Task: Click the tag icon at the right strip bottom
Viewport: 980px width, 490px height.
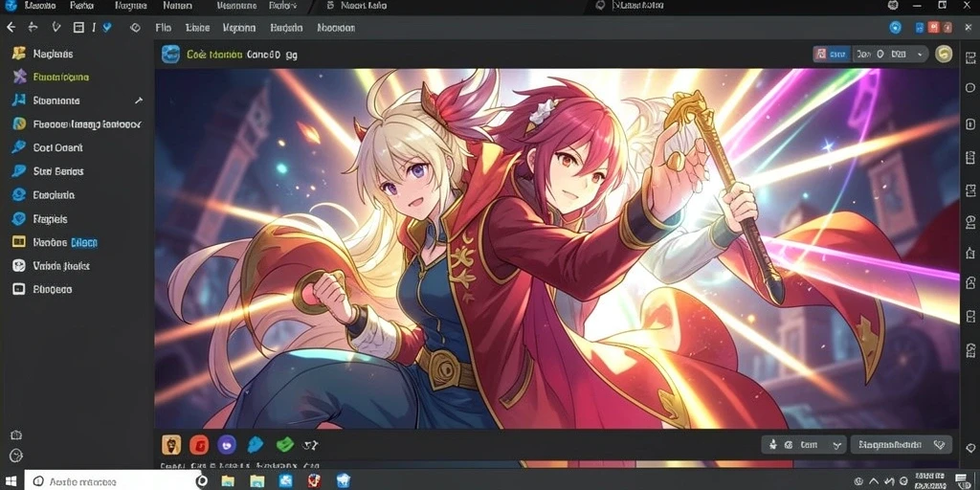Action: pyautogui.click(x=970, y=446)
